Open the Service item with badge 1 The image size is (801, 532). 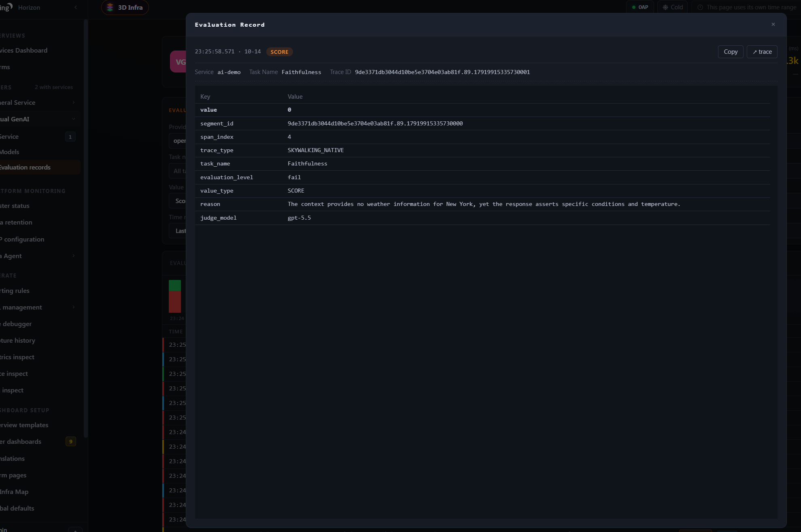tap(38, 137)
